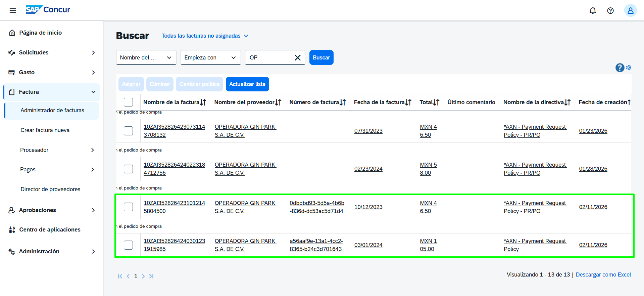
Task: Open the user profile avatar
Action: point(630,10)
